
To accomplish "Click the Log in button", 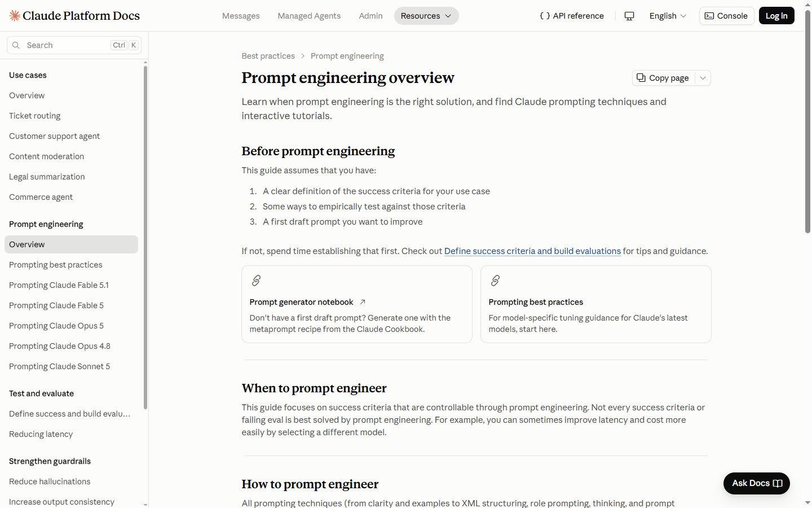I will pos(776,16).
